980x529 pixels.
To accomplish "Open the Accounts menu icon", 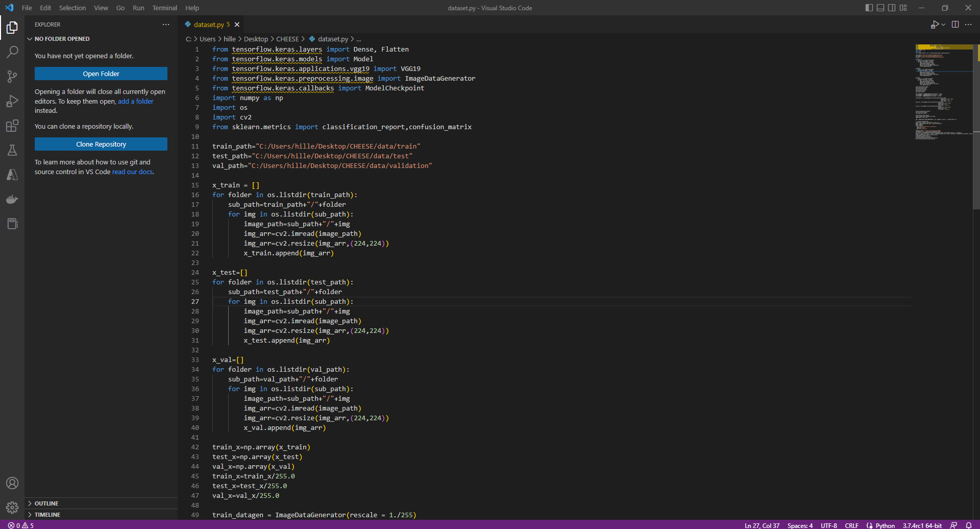I will (12, 483).
